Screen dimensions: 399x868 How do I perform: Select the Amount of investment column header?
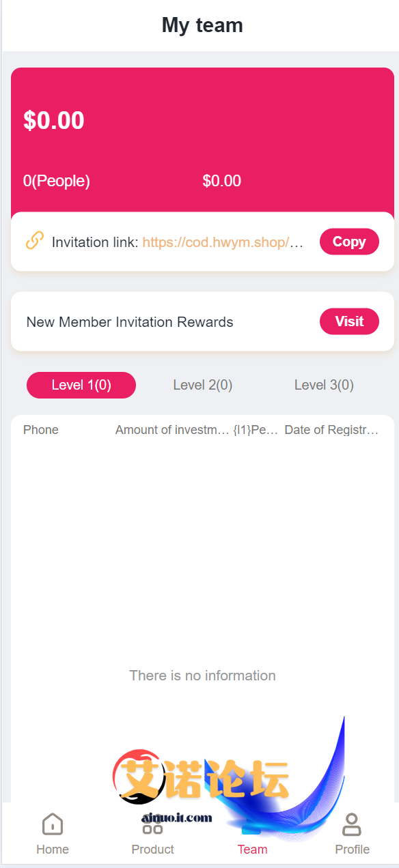(172, 430)
